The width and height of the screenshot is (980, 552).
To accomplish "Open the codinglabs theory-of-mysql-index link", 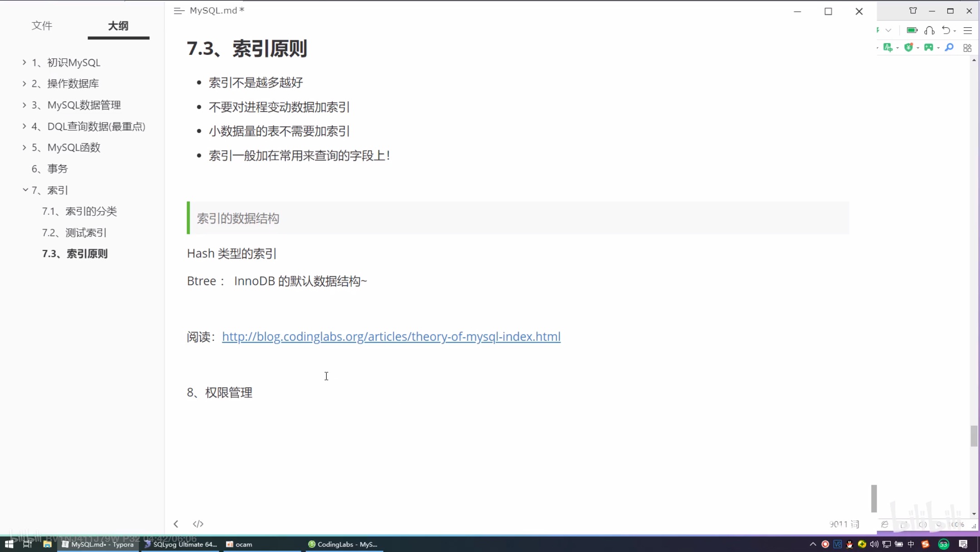I will point(391,336).
